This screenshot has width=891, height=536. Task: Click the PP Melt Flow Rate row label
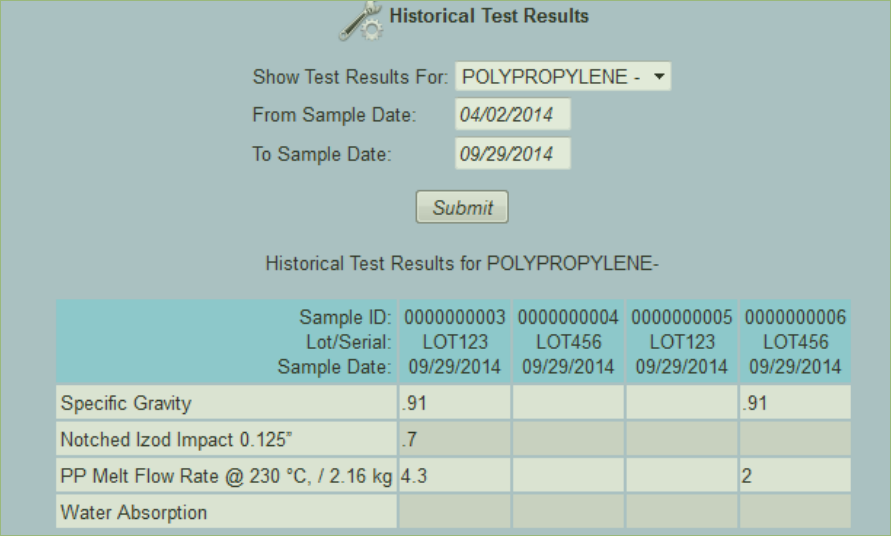point(226,476)
